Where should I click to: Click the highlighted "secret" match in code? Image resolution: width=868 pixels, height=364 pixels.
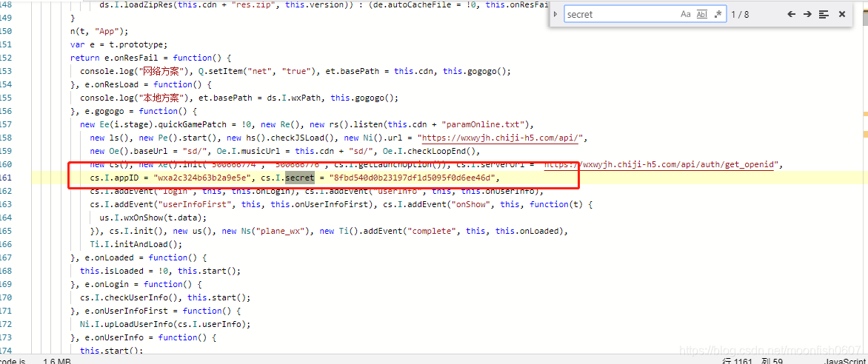[x=300, y=178]
